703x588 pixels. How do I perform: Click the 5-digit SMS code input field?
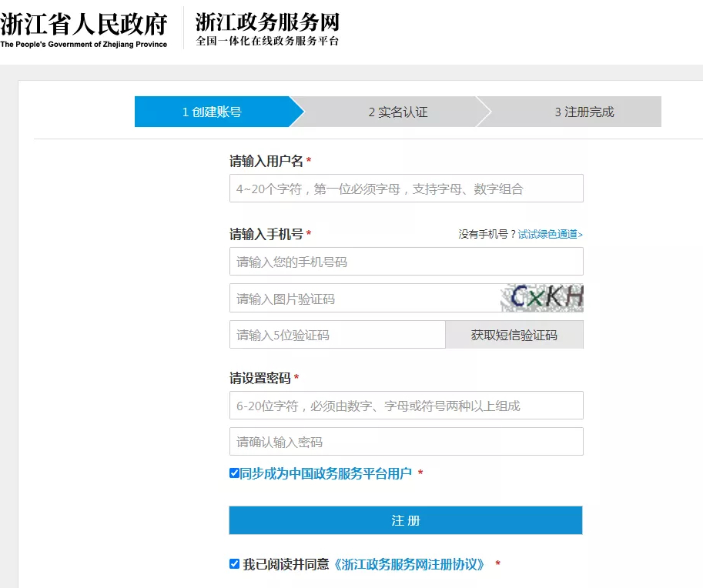[x=336, y=334]
